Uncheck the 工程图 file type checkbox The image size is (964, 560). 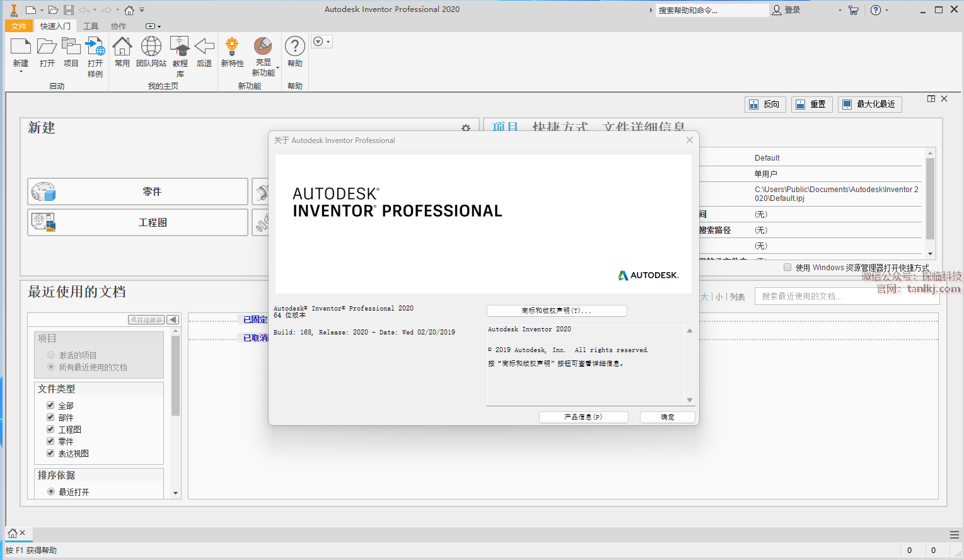point(50,429)
